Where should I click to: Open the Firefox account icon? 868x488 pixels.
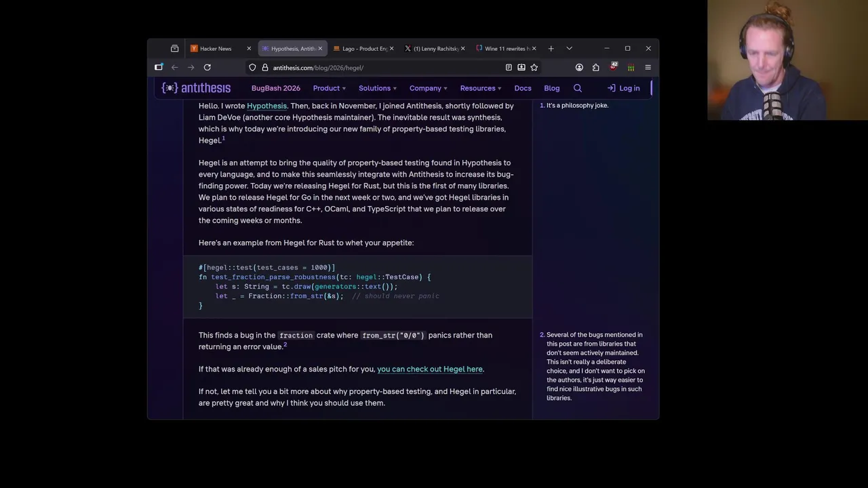click(579, 68)
